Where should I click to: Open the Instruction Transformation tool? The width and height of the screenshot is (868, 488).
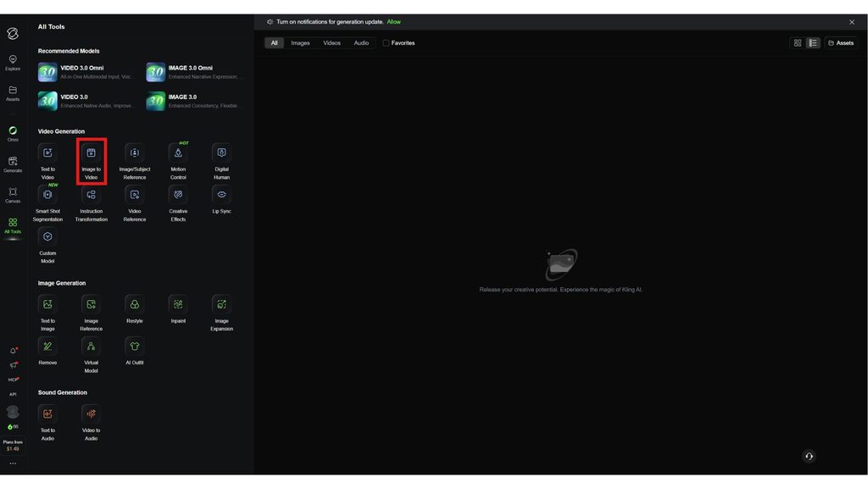click(x=92, y=203)
